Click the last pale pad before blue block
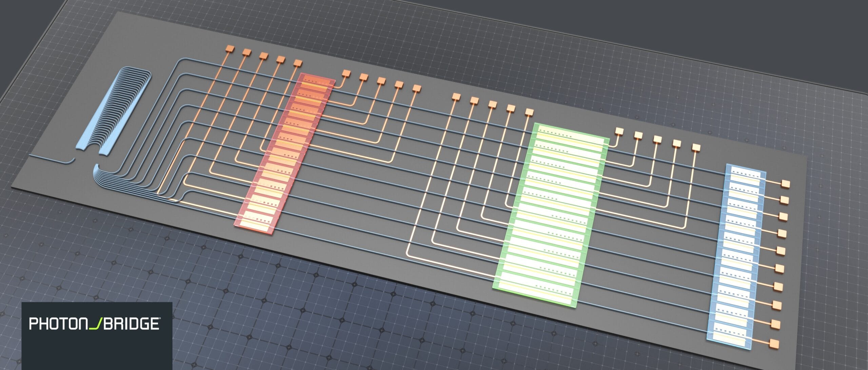Image resolution: width=868 pixels, height=370 pixels. [696, 148]
